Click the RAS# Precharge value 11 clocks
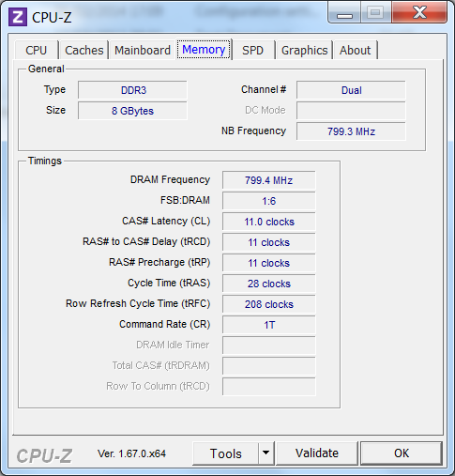This screenshot has width=455, height=476. pyautogui.click(x=269, y=263)
